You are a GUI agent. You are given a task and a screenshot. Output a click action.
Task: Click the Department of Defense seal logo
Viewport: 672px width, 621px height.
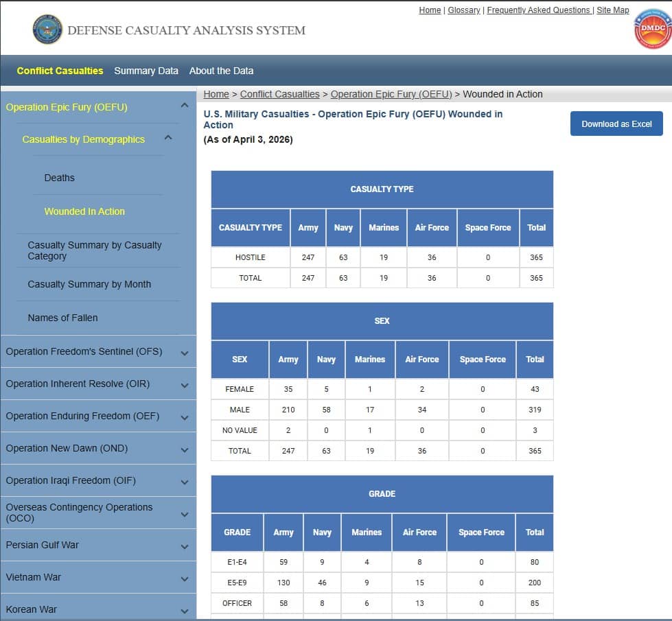(47, 30)
